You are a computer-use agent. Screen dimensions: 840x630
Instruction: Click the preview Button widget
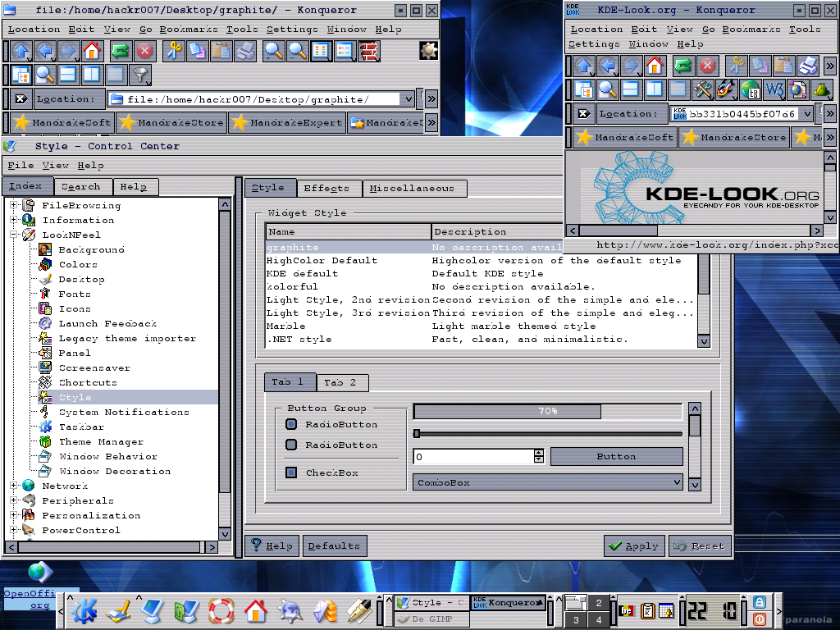pos(617,456)
